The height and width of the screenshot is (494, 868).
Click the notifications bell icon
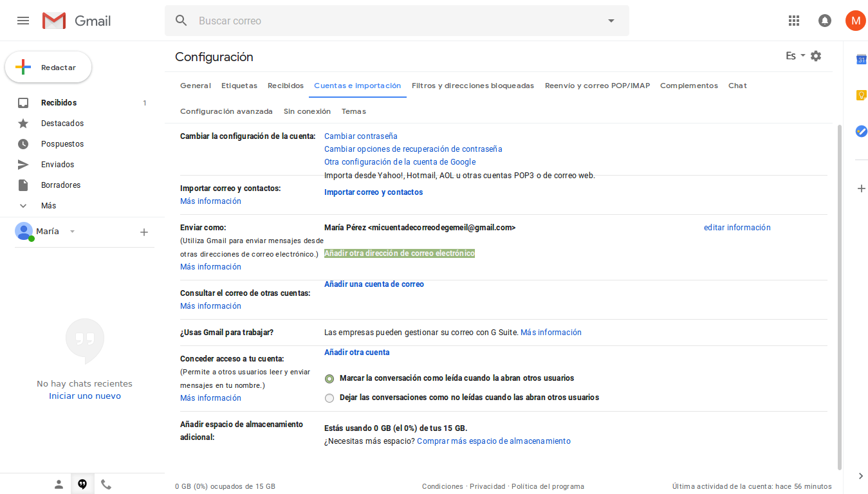click(x=824, y=21)
